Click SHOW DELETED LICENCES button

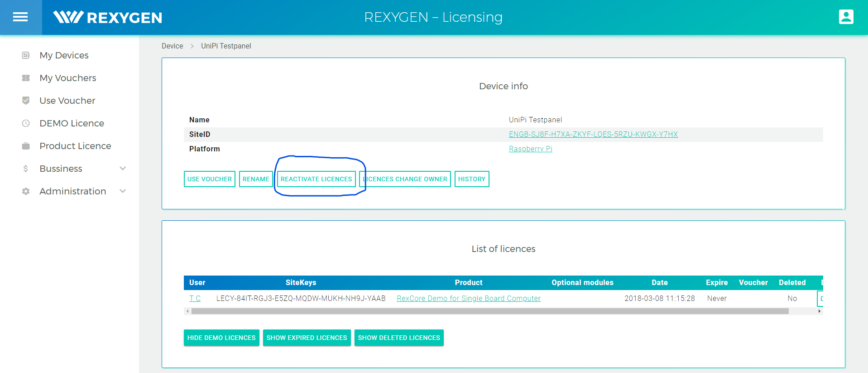(x=399, y=338)
